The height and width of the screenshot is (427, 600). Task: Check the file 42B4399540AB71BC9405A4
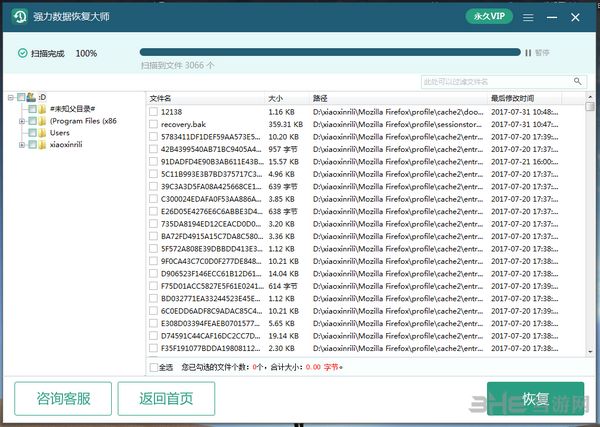[153, 149]
